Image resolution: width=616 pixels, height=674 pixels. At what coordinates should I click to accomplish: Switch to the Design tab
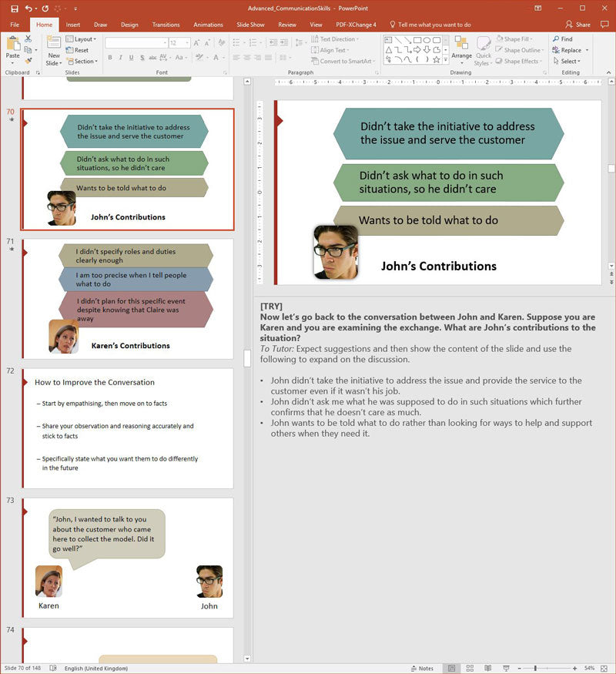tap(129, 25)
